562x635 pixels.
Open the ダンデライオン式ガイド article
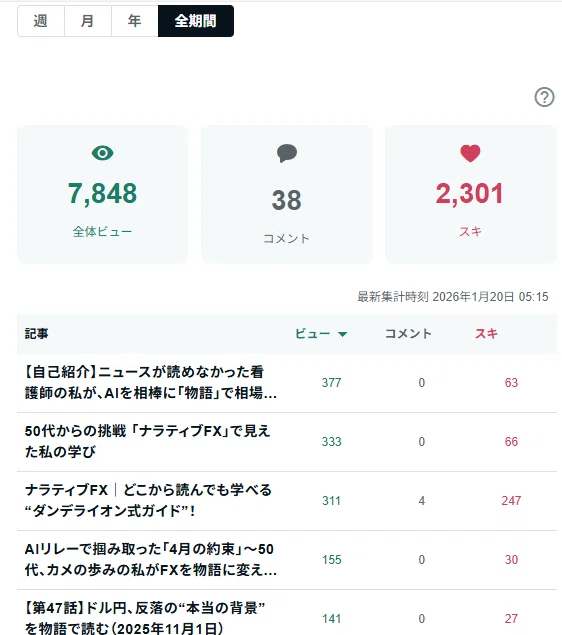(148, 501)
